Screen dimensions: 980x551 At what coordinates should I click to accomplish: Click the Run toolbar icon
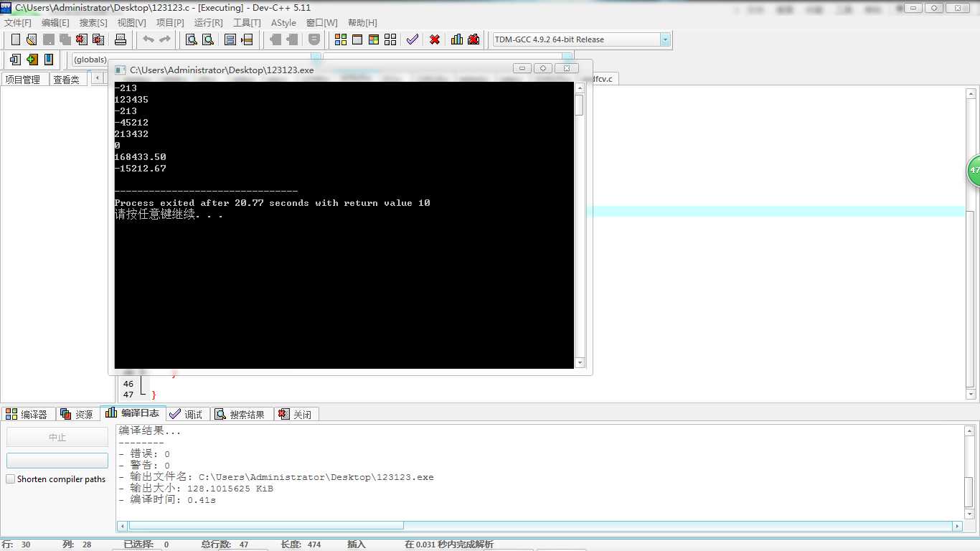pyautogui.click(x=357, y=39)
